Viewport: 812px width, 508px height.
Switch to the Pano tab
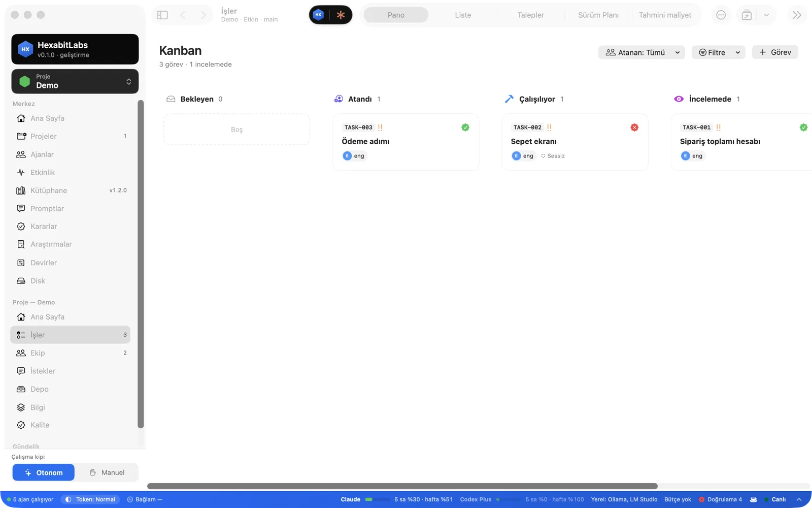pyautogui.click(x=396, y=15)
